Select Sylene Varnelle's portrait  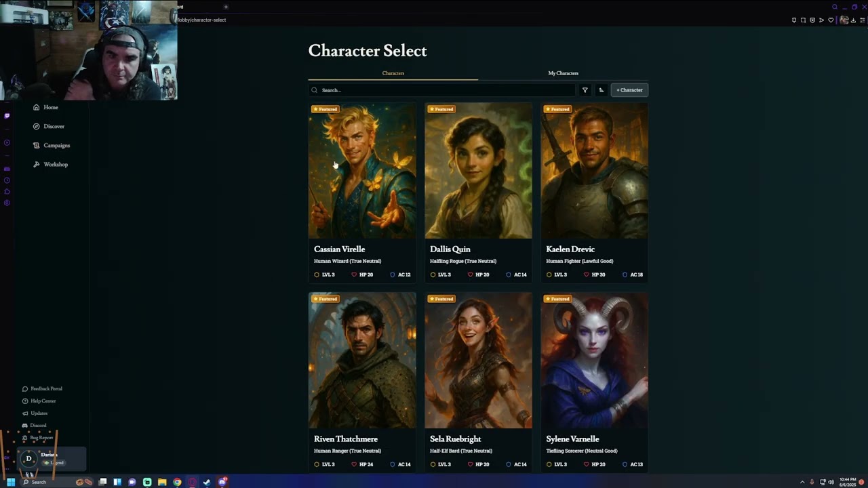pos(594,361)
